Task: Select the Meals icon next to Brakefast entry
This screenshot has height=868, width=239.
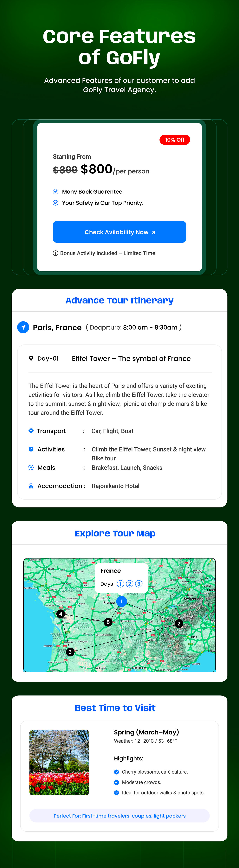Action: [x=31, y=467]
